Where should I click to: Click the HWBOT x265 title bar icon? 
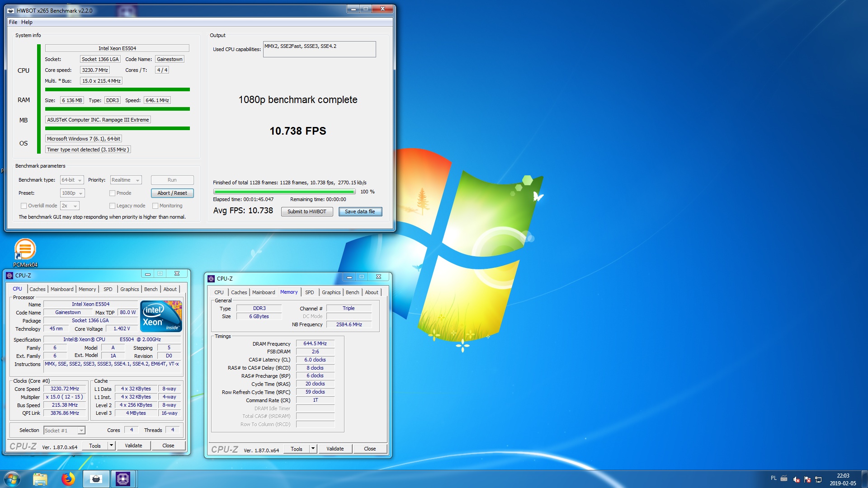pos(10,10)
